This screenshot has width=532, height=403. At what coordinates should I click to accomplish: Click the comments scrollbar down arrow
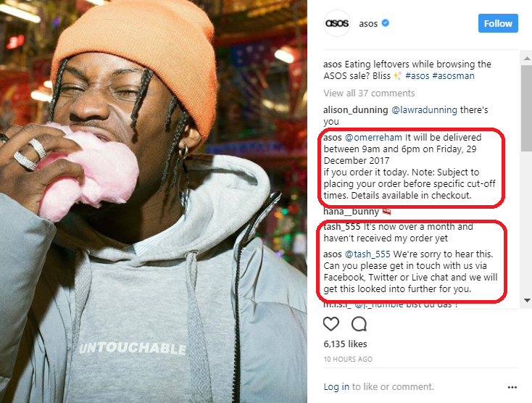point(527,300)
